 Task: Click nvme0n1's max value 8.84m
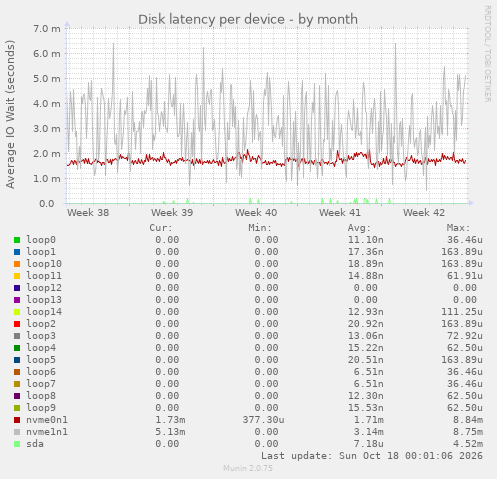tap(468, 420)
